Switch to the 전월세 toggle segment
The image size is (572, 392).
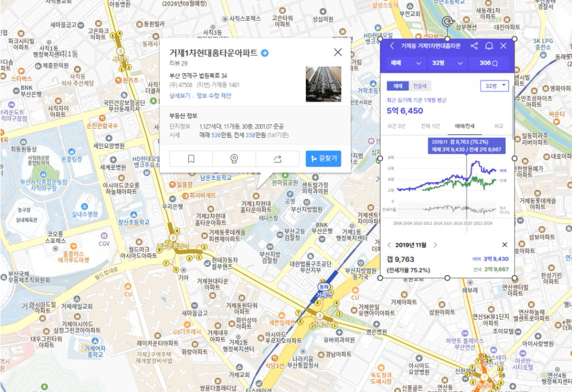pos(419,86)
